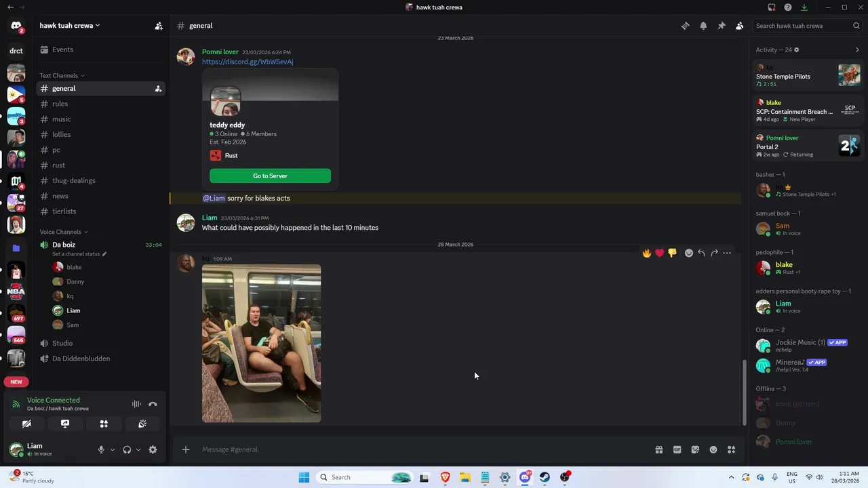Click Pomni lover username in chat

tap(220, 52)
